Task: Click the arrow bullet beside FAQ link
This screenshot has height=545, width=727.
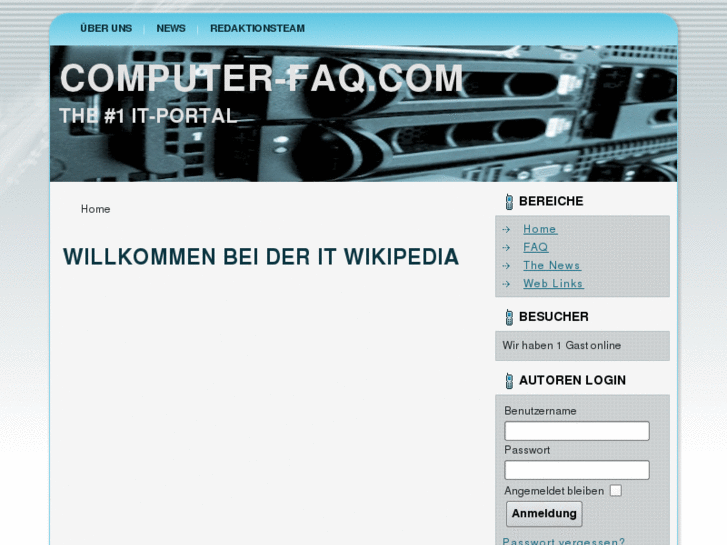Action: click(506, 248)
